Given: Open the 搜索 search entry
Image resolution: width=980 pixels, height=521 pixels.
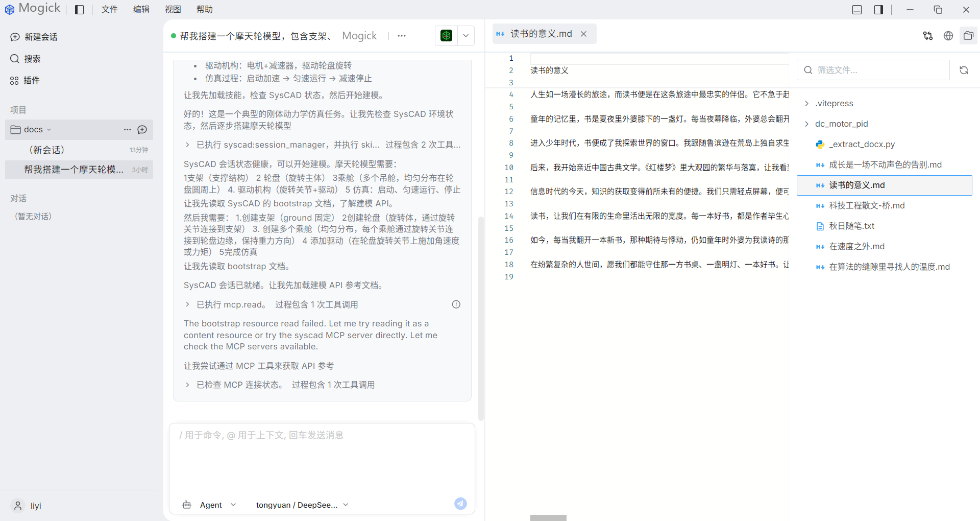Looking at the screenshot, I should coord(26,59).
